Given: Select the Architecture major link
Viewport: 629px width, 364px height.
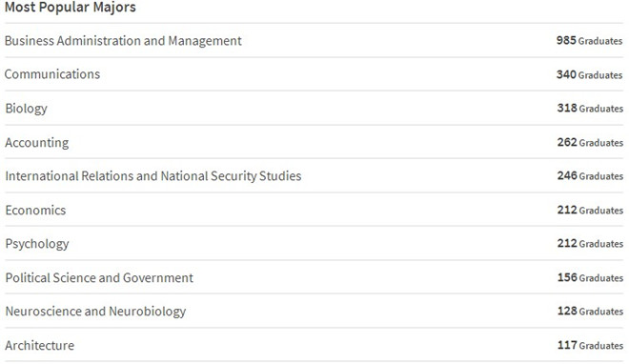Looking at the screenshot, I should (x=40, y=345).
